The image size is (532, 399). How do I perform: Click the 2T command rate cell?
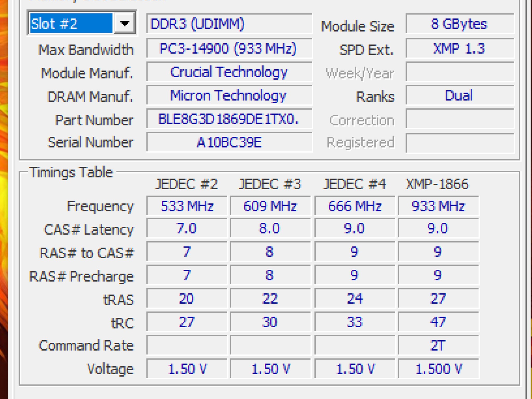[x=438, y=345]
